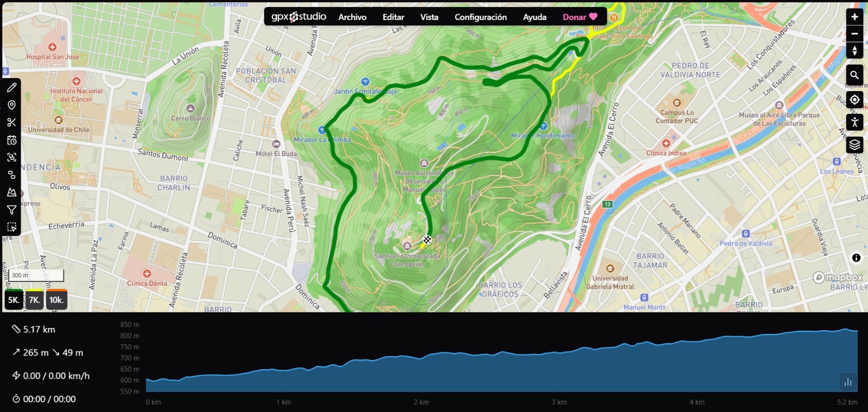Open the filter funnel tool
This screenshot has height=412, width=868.
pos(11,210)
